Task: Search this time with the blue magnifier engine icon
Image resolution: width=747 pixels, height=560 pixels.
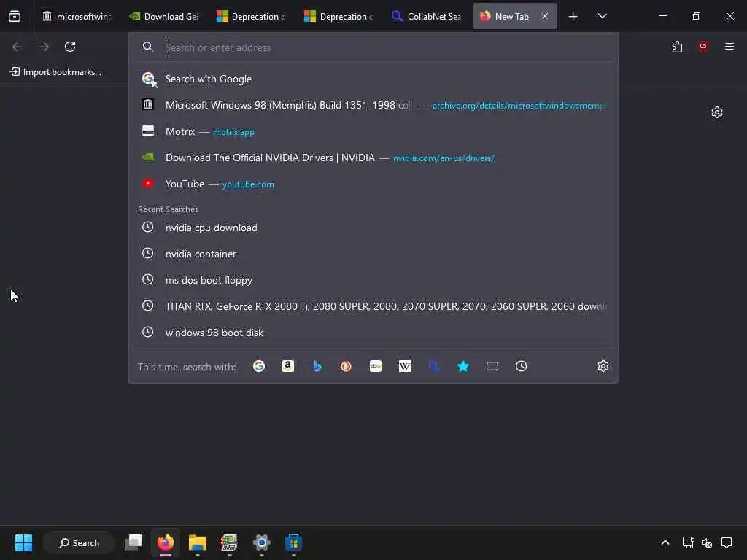Action: tap(433, 366)
